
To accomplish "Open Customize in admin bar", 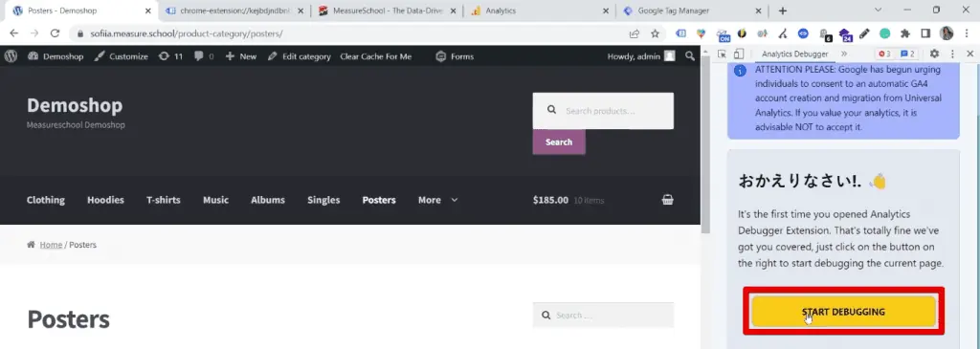I will [x=122, y=56].
